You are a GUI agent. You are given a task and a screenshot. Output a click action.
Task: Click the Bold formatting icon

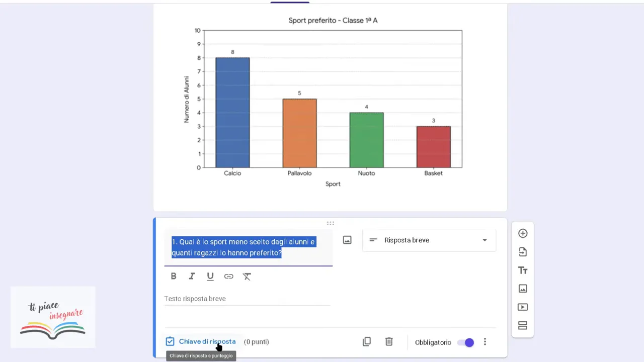pos(174,276)
